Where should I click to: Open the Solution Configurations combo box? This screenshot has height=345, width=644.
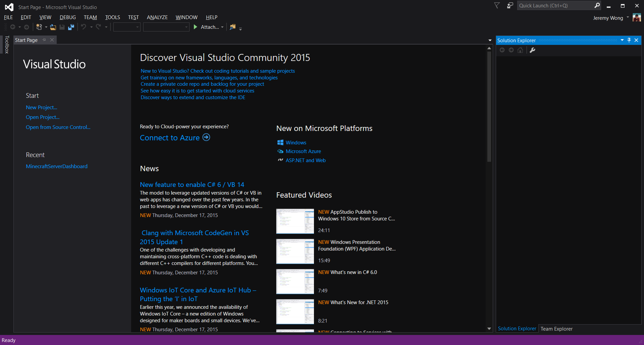tap(127, 27)
